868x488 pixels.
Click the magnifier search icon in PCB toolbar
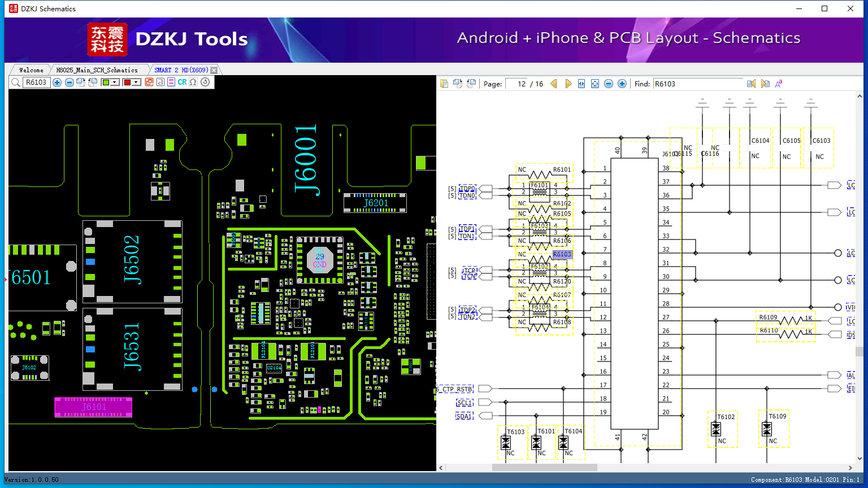point(15,82)
